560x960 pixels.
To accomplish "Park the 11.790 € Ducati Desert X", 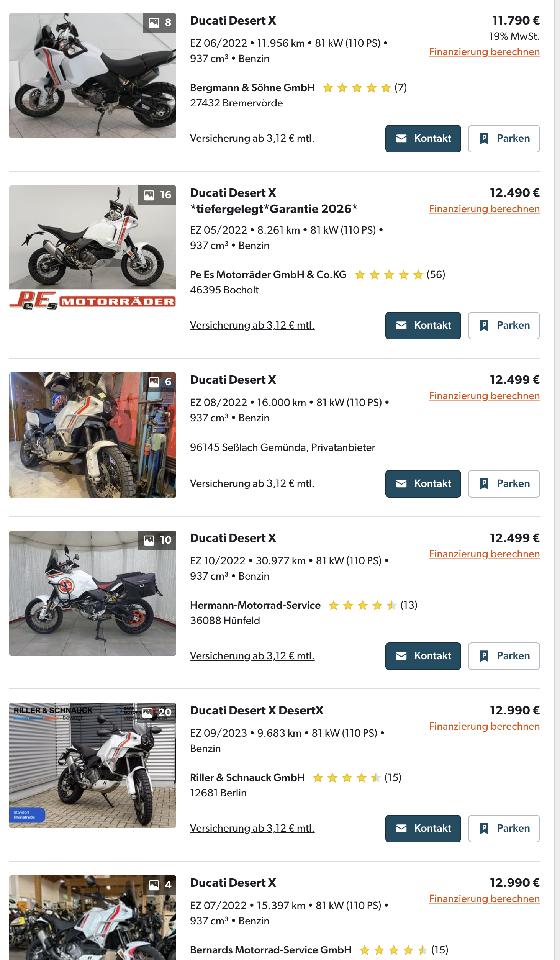I will click(x=504, y=139).
